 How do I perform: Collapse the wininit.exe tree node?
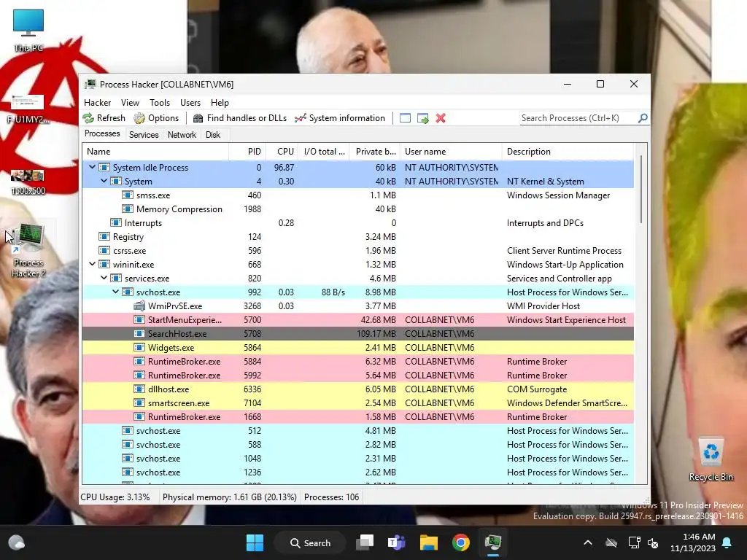pos(92,264)
